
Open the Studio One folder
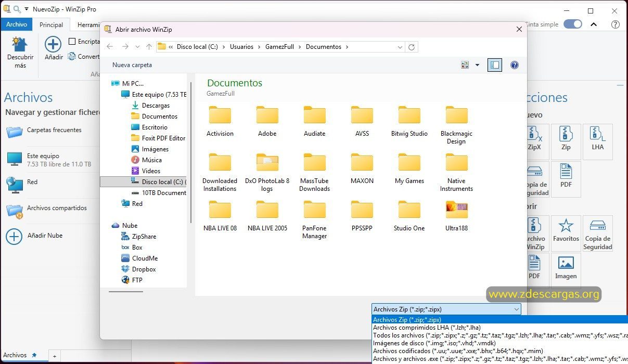coord(409,216)
